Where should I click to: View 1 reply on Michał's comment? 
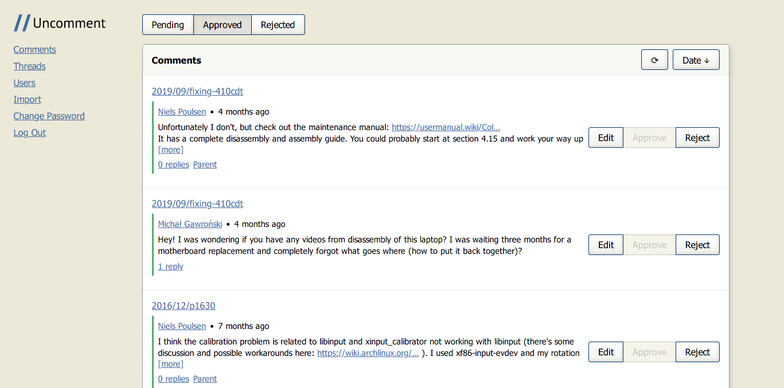click(170, 266)
